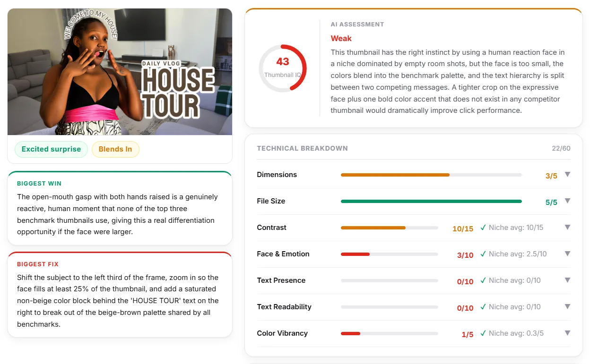Click the Thumbnail IQ score ring
Viewport: 590px width, 364px height.
(283, 68)
